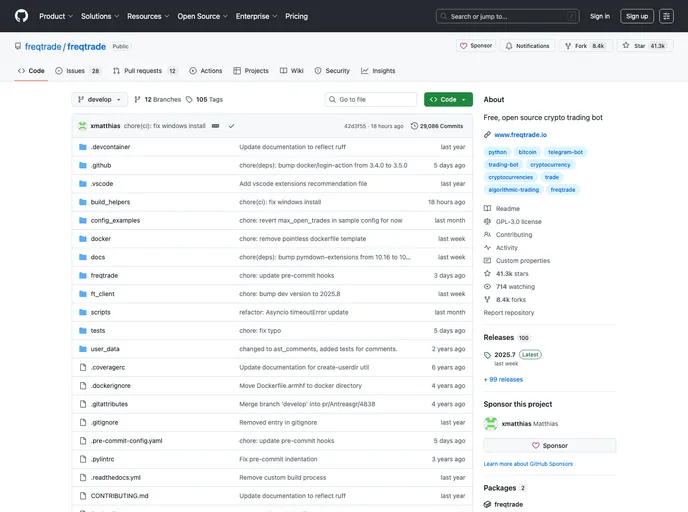Click the watching eye icon
Viewport: 688px width, 512px height.
(x=487, y=286)
